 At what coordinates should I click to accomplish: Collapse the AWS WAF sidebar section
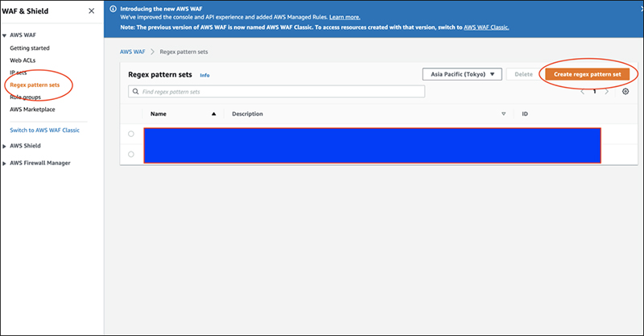(x=6, y=36)
